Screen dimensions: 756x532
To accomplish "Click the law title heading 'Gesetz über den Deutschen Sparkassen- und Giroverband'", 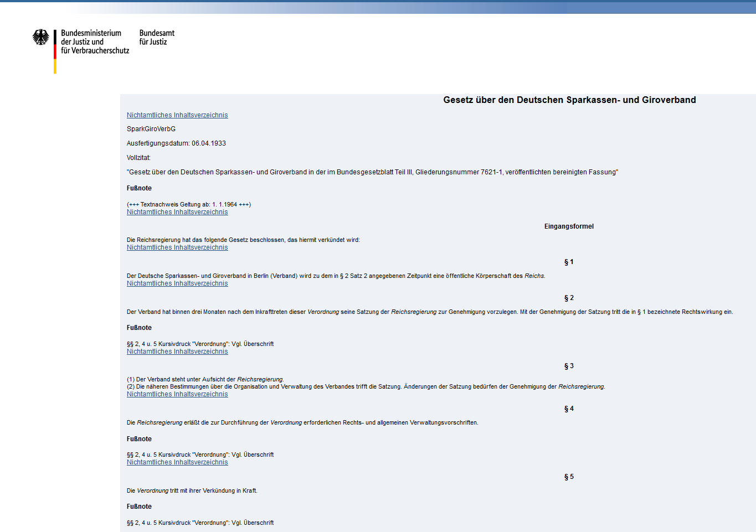I will coord(569,100).
